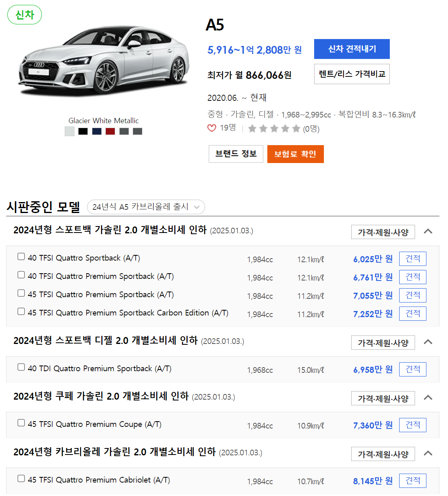Check 40 TFSI Quattro Premium Sportback

(21, 275)
